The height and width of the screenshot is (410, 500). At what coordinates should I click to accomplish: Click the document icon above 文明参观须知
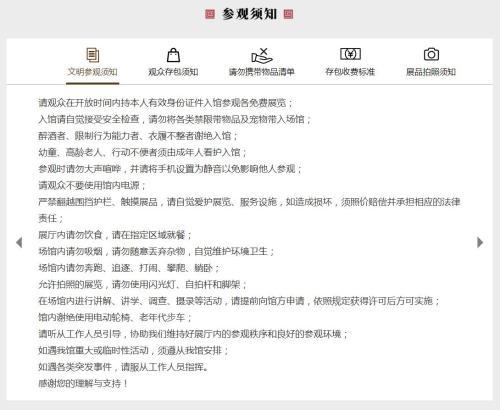click(93, 55)
